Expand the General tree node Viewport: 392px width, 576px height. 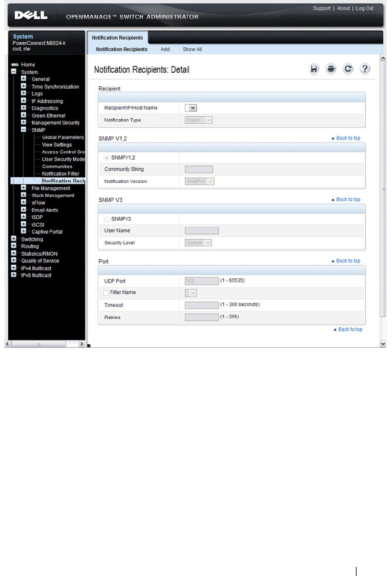coord(23,79)
